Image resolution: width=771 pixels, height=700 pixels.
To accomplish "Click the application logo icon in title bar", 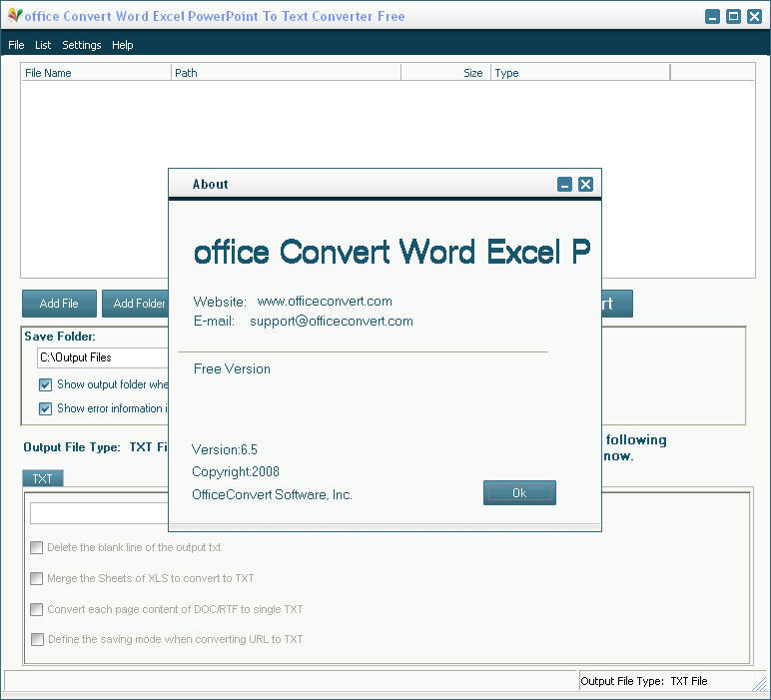I will pyautogui.click(x=15, y=15).
